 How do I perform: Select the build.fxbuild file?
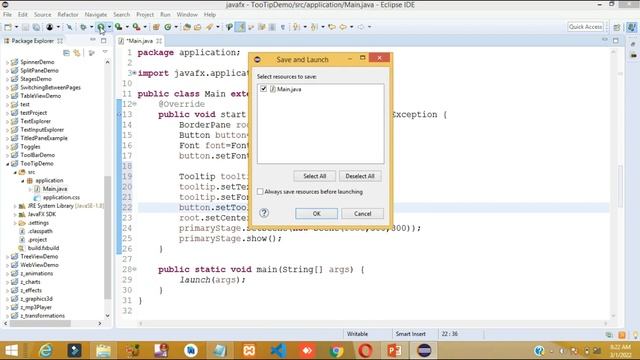[43, 248]
